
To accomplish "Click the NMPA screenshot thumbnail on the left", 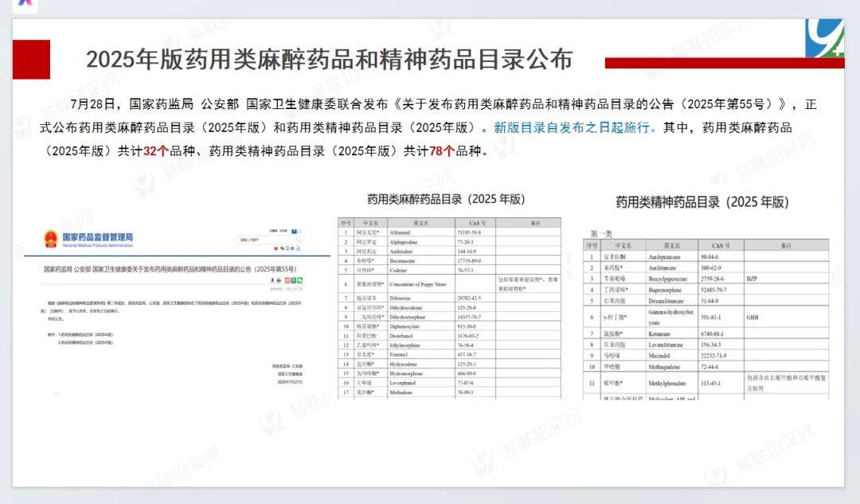I will pyautogui.click(x=177, y=310).
